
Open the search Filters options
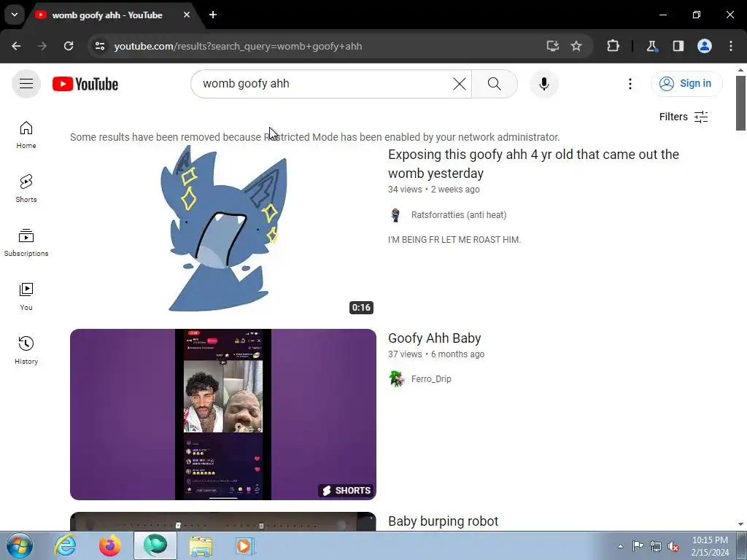click(683, 117)
